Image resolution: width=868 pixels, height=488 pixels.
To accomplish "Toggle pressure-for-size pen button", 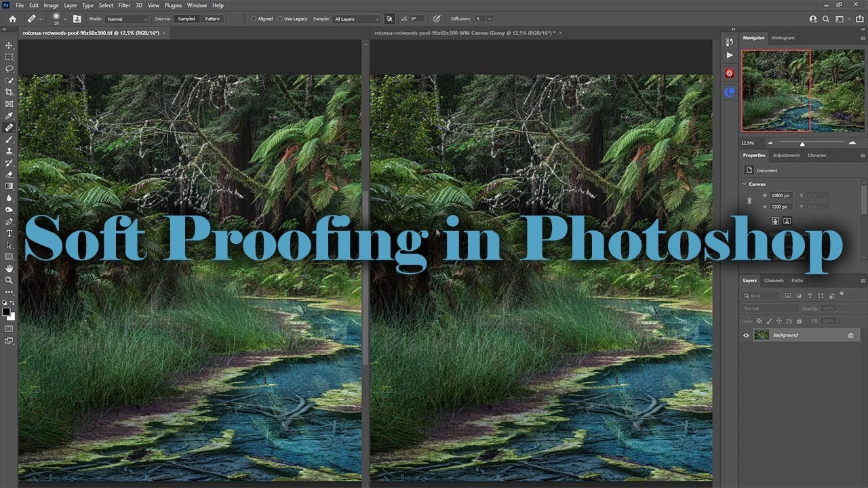I will pyautogui.click(x=436, y=19).
